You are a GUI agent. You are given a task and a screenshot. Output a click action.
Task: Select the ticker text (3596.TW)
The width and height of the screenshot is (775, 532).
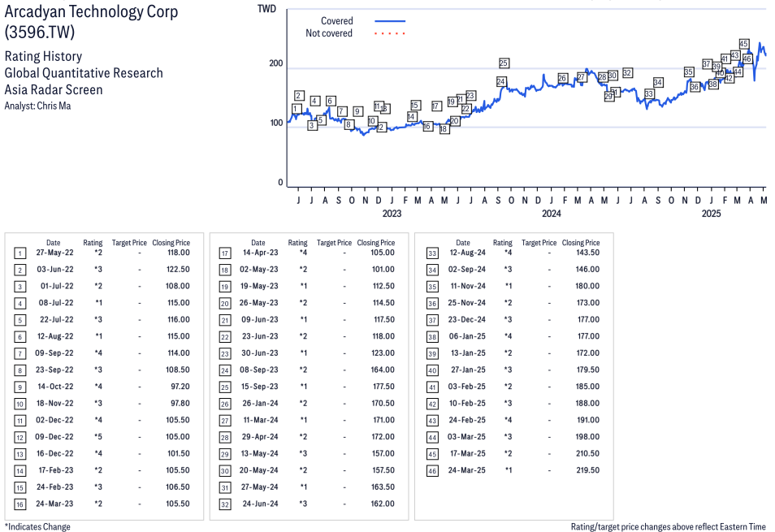click(x=40, y=32)
